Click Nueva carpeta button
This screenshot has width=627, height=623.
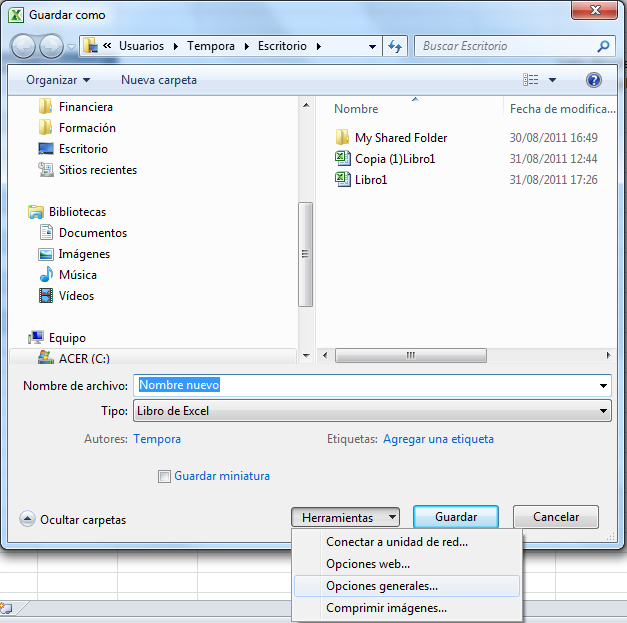[x=159, y=80]
